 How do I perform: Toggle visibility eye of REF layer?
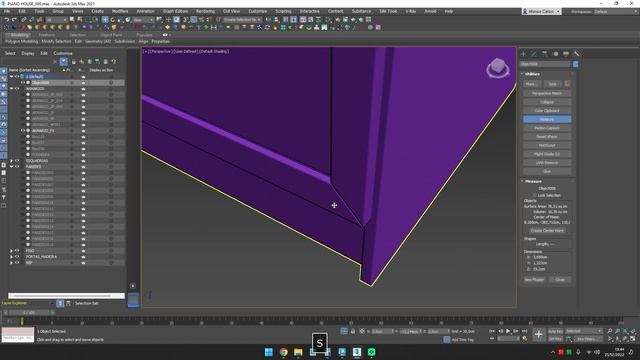(x=17, y=263)
